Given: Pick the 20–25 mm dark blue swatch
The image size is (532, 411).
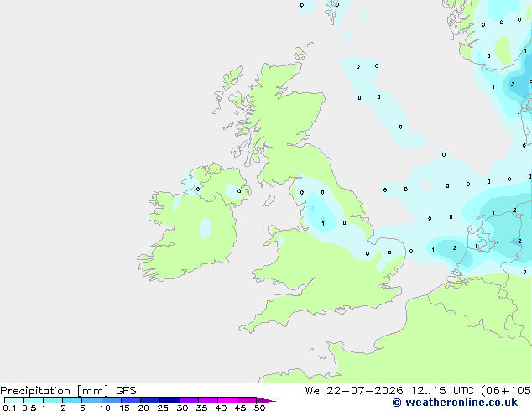Looking at the screenshot, I should click(150, 400).
